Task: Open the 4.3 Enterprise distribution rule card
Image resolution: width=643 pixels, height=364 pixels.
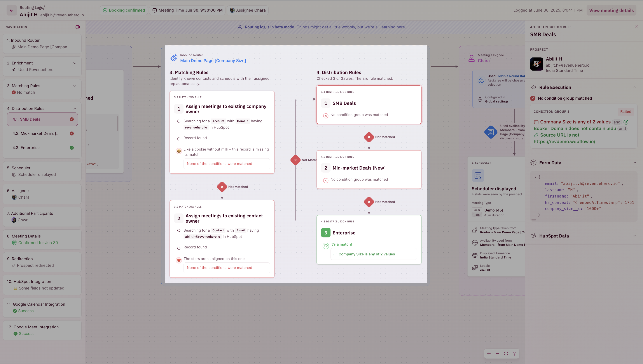Action: tap(369, 239)
